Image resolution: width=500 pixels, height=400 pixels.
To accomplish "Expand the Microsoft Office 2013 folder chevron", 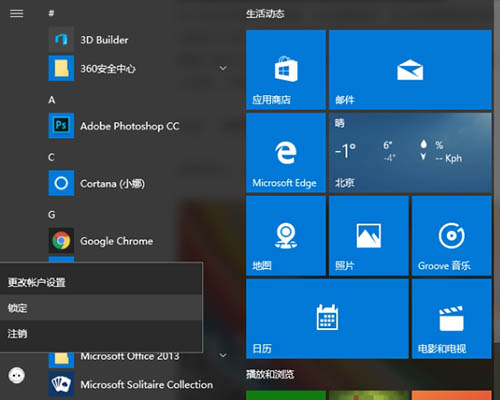I will pyautogui.click(x=223, y=355).
